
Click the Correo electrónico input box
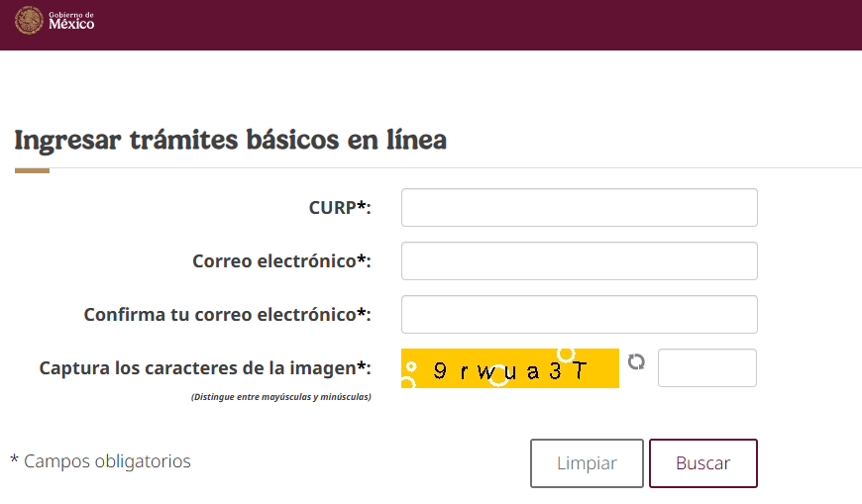coord(579,261)
